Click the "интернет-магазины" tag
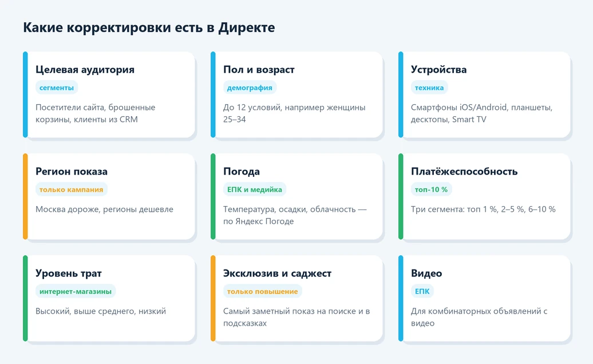 76,292
